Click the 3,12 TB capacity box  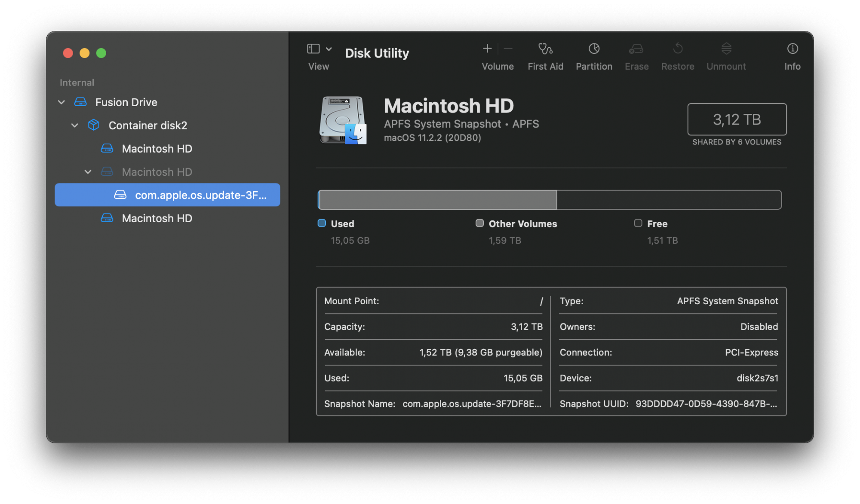click(x=737, y=119)
